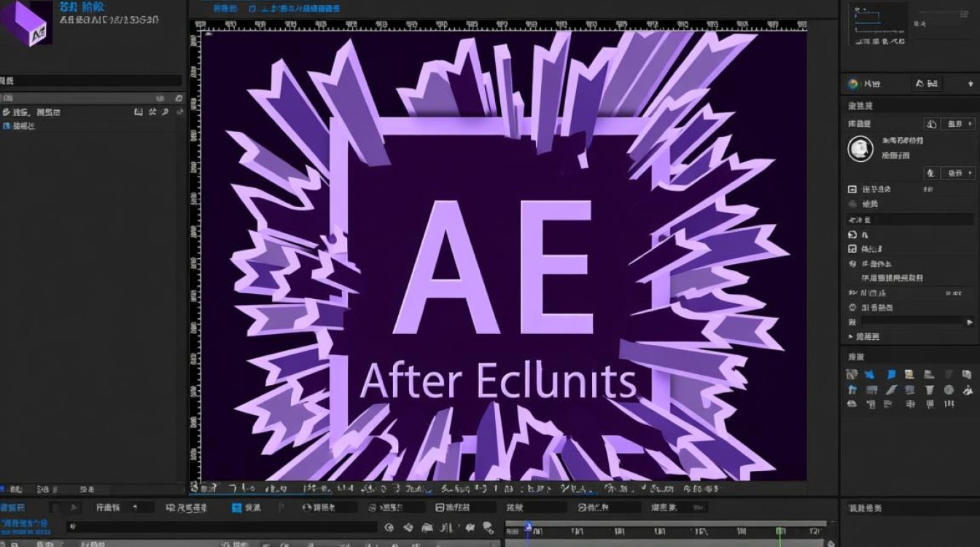Click the "After Eclunits" text in the composition viewer
Viewport: 980px width, 547px height.
coord(498,380)
